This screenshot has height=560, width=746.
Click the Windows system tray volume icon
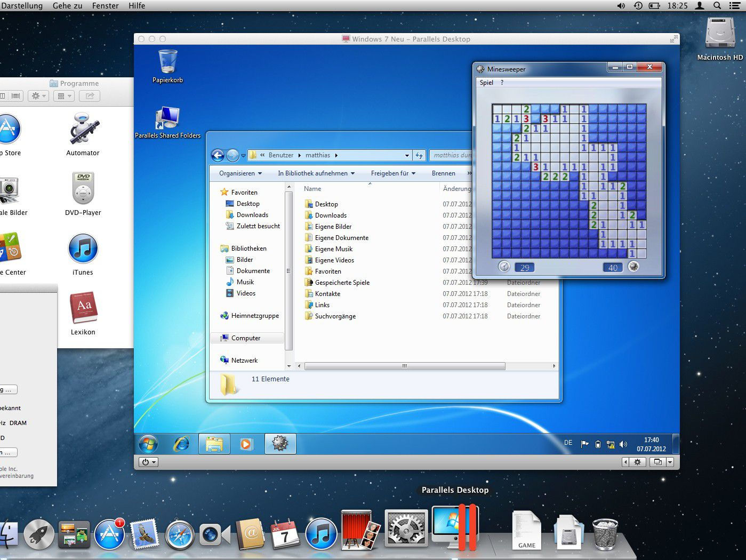623,444
